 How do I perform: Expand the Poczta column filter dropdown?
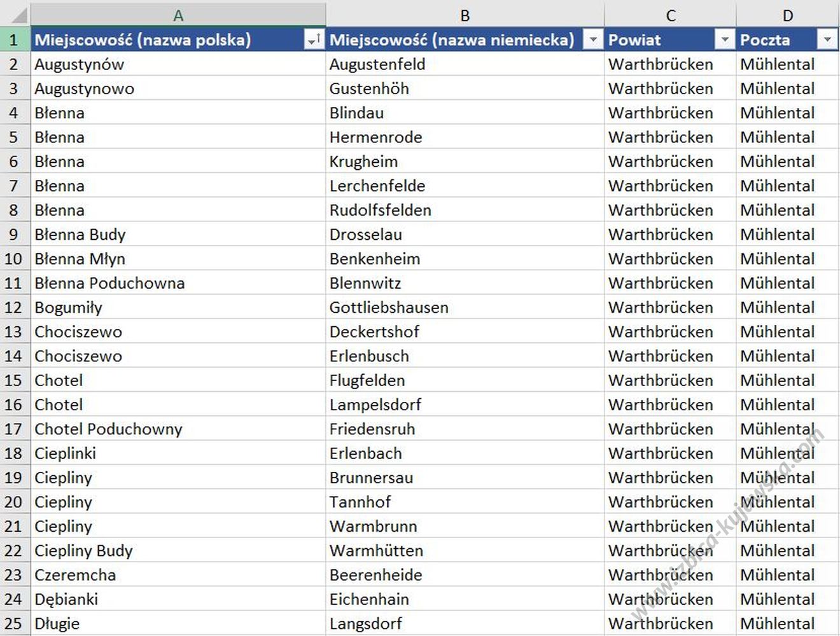827,40
